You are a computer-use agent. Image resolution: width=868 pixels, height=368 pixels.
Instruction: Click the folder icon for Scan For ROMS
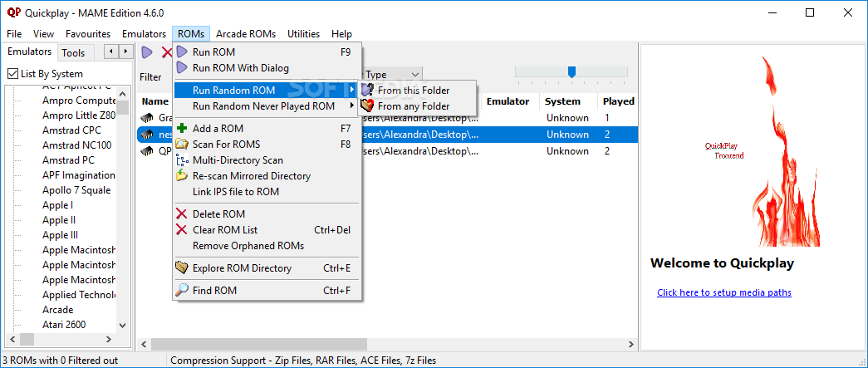[182, 145]
